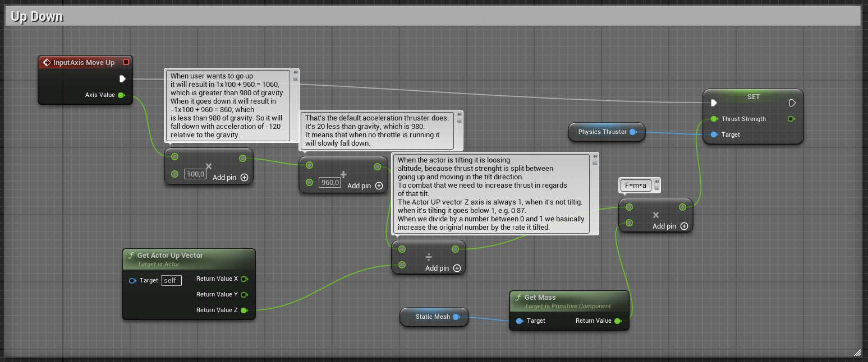Click the Static Mesh variable output pin
This screenshot has height=362, width=868.
[x=456, y=317]
